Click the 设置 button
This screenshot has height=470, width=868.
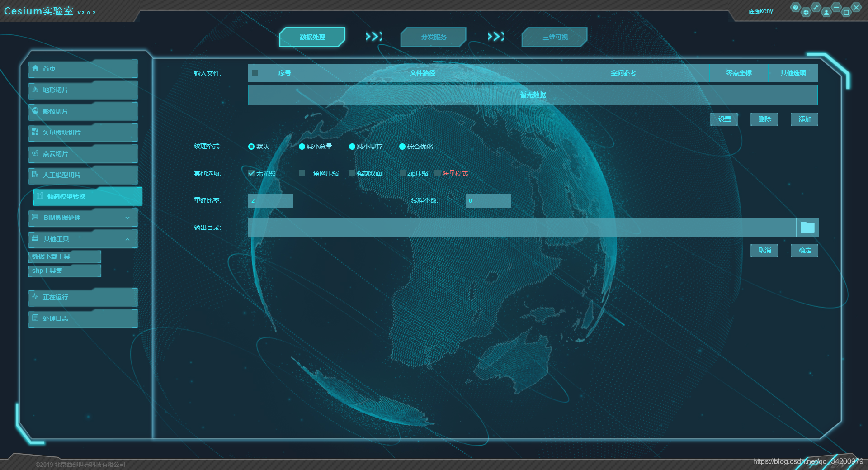tap(724, 119)
